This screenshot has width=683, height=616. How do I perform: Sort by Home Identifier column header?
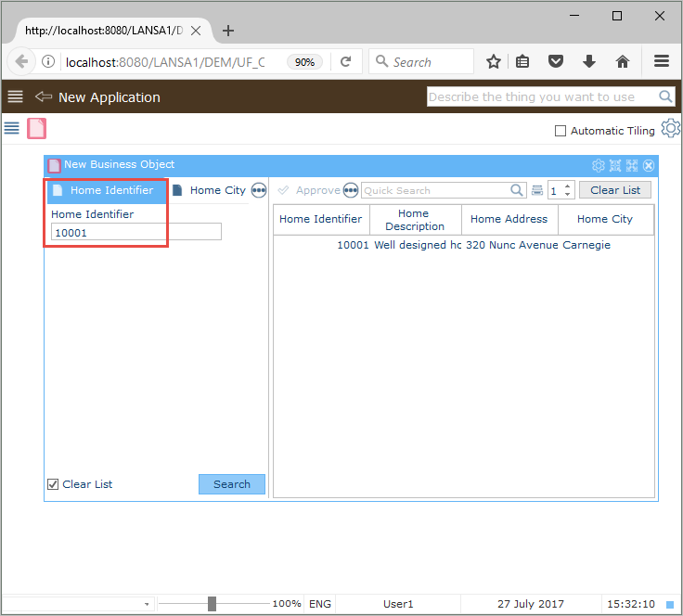pyautogui.click(x=321, y=219)
